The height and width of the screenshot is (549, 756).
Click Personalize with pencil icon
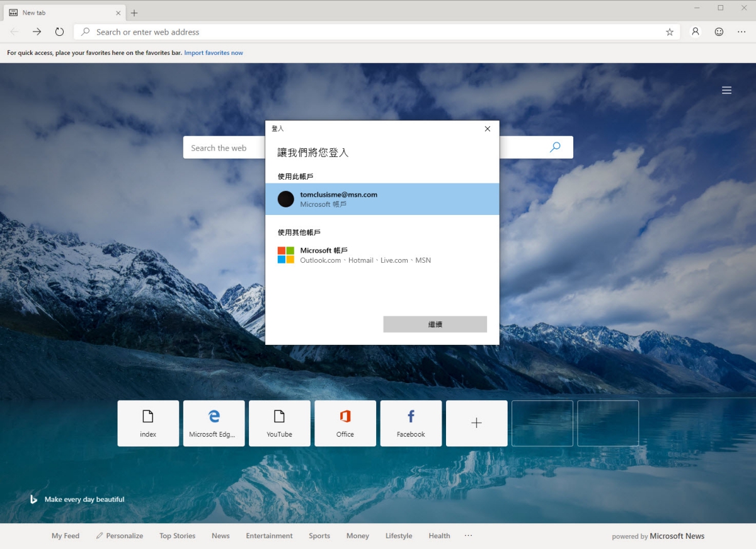120,536
